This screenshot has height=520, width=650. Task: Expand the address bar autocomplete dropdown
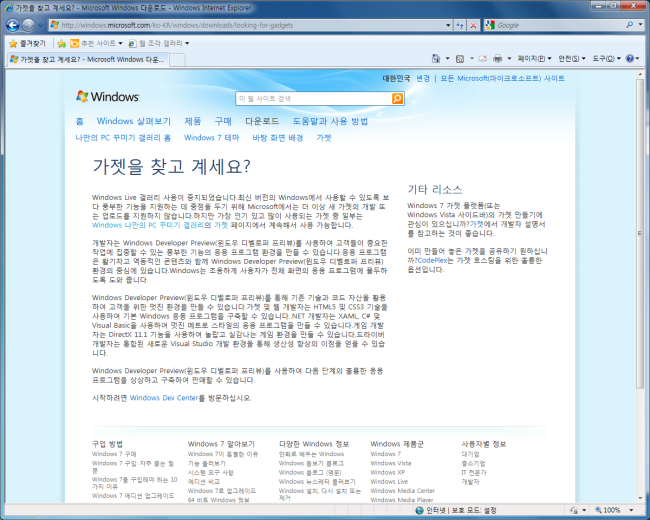coord(448,25)
